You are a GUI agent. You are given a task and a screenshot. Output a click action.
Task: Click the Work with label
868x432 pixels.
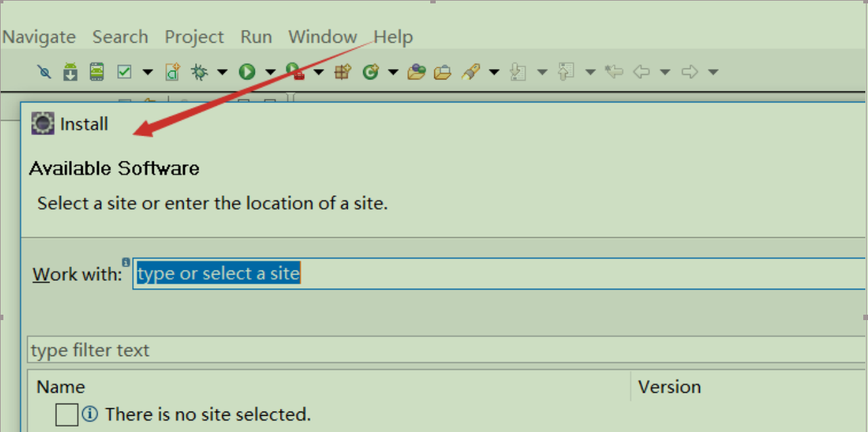point(78,274)
